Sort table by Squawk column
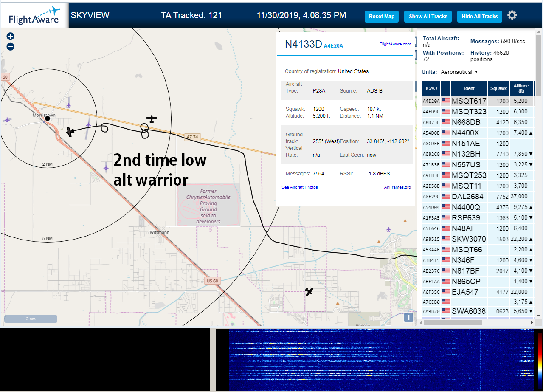The width and height of the screenshot is (543, 392). (498, 88)
